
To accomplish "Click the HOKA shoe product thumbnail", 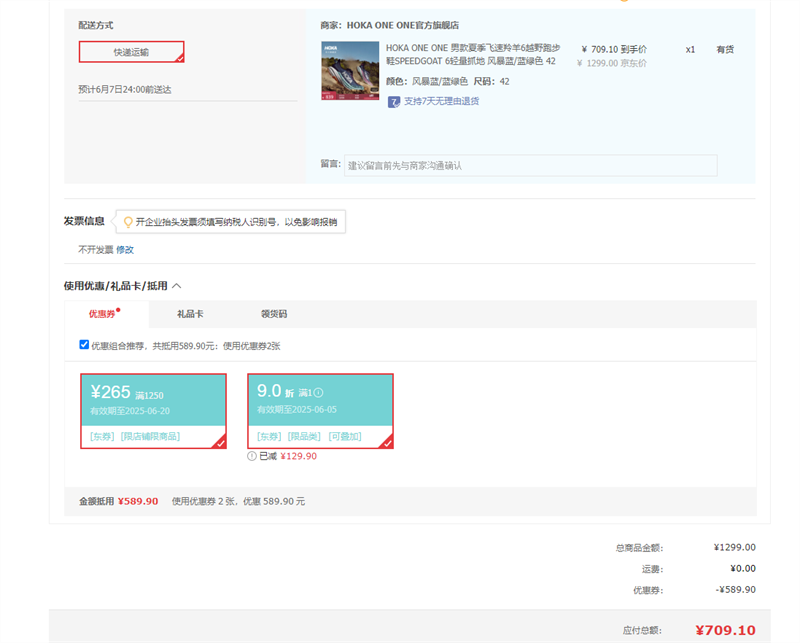I will [x=350, y=71].
